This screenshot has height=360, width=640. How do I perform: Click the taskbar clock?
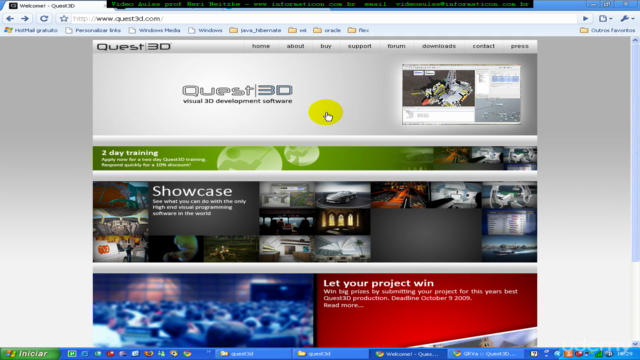pyautogui.click(x=624, y=353)
